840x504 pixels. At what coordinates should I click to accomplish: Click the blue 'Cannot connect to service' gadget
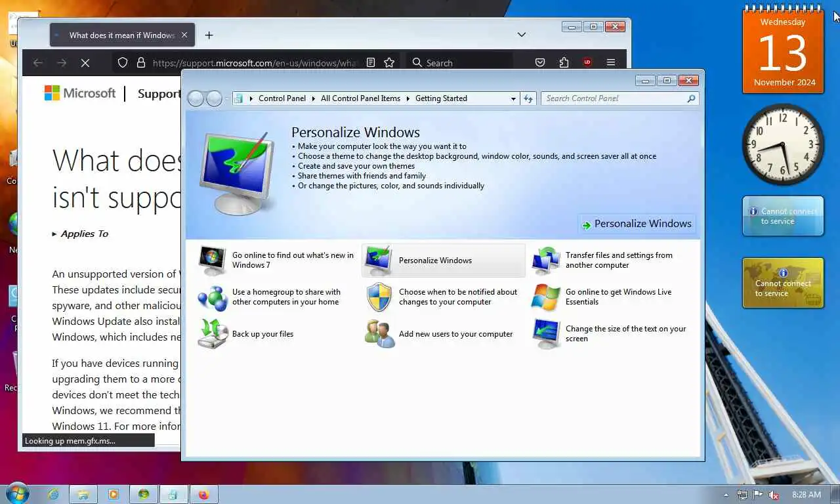click(783, 216)
